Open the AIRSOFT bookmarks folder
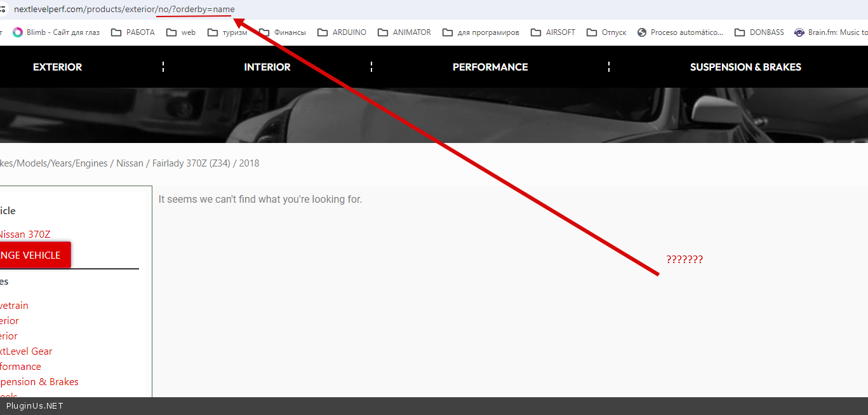 [x=552, y=32]
